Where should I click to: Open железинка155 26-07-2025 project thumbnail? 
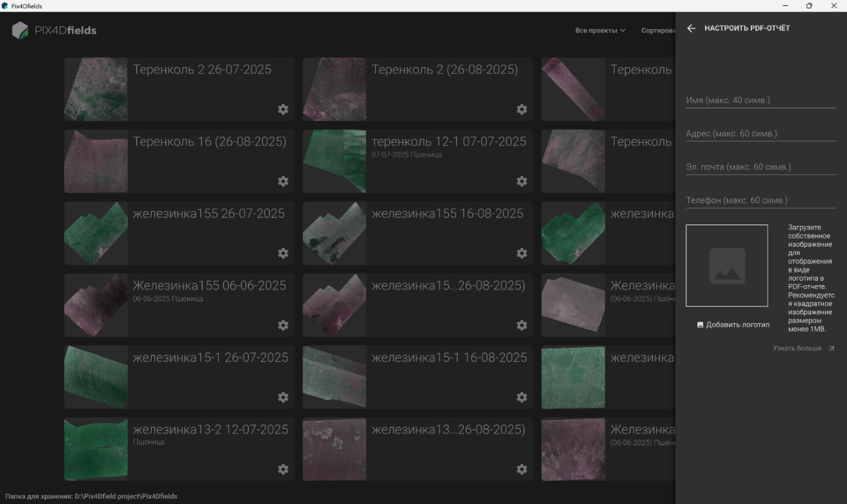click(96, 233)
